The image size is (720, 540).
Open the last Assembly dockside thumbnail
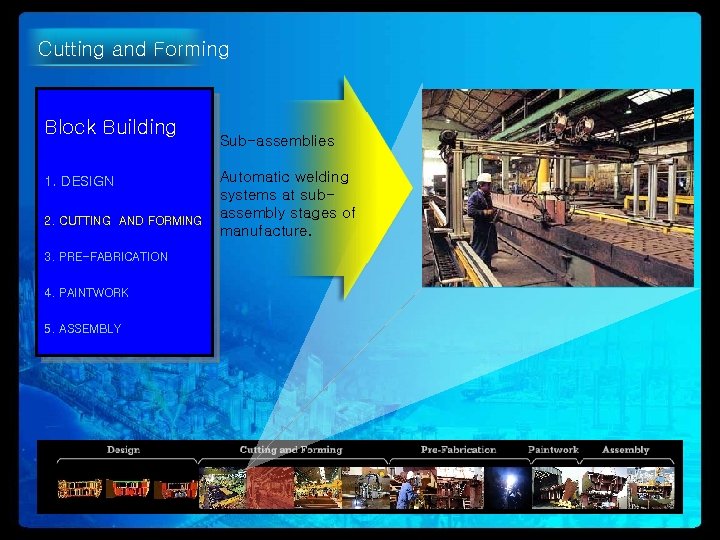[651, 488]
